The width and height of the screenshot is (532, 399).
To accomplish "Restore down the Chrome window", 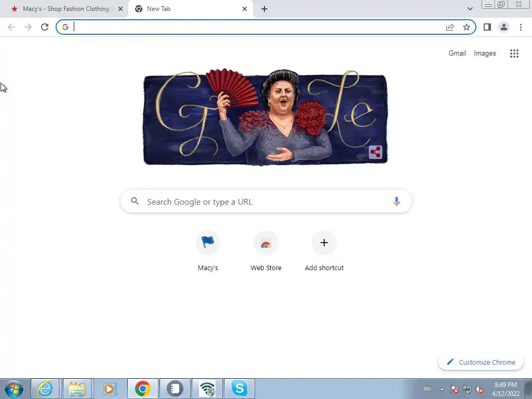I will 501,5.
